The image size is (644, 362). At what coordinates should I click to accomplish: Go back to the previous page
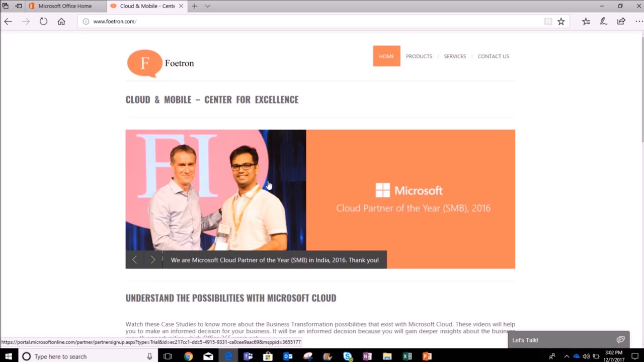pyautogui.click(x=8, y=22)
